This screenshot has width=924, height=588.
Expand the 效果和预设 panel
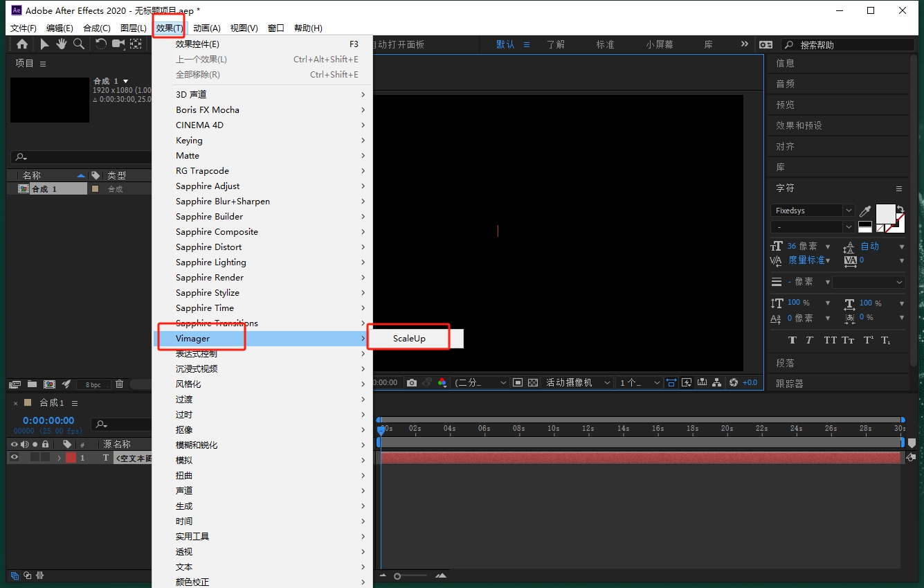(799, 125)
